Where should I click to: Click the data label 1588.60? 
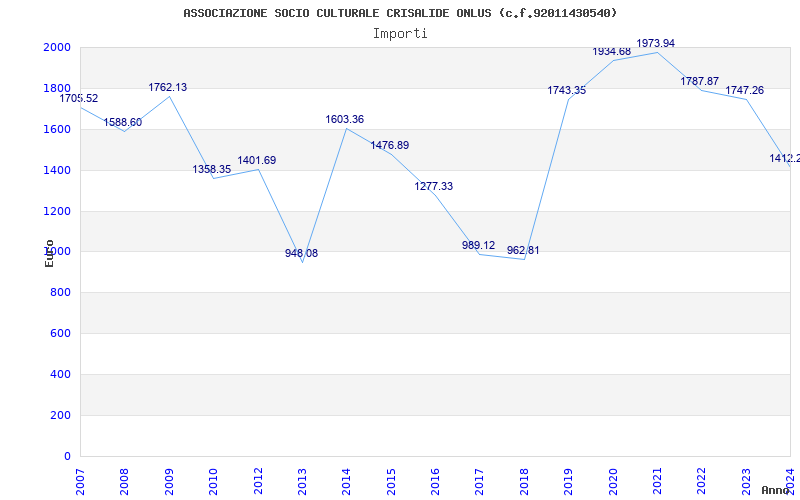point(123,122)
